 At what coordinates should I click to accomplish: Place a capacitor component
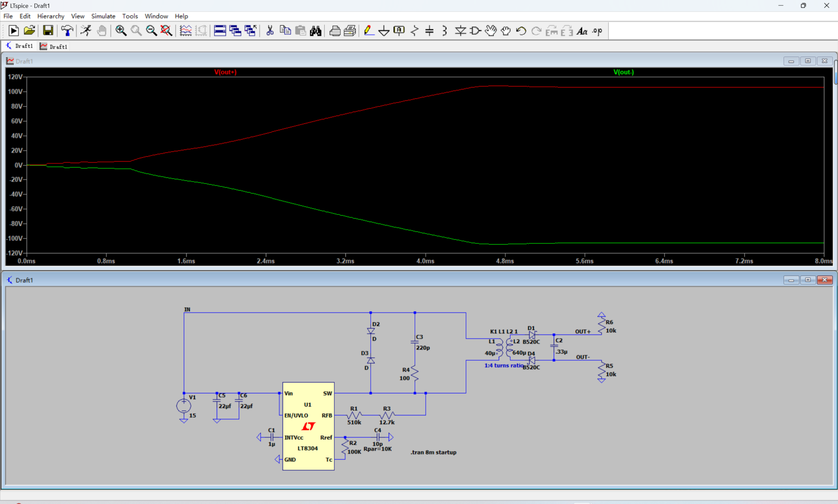pos(429,31)
